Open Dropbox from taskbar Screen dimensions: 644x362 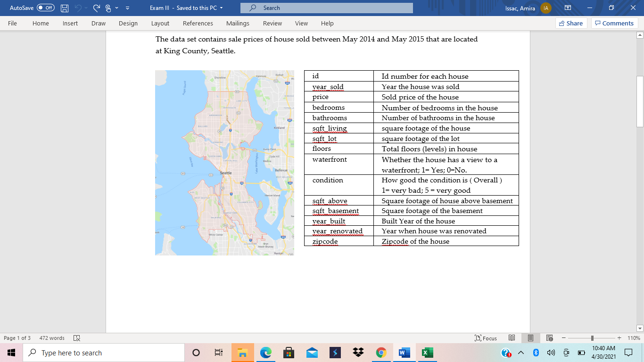[x=358, y=353]
